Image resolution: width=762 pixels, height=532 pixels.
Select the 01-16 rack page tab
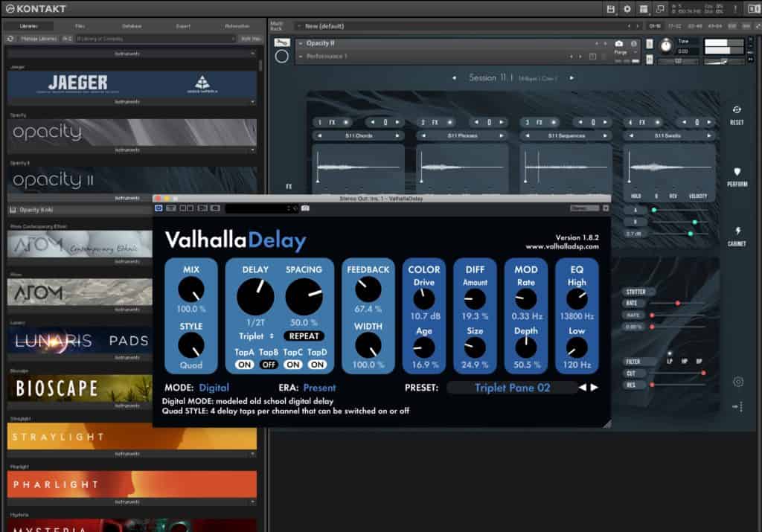[x=655, y=26]
